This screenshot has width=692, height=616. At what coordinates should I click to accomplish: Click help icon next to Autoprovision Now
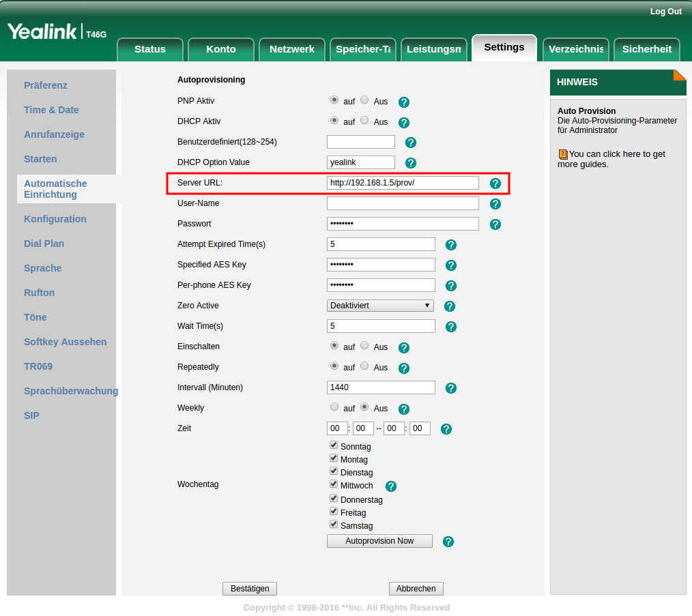448,542
